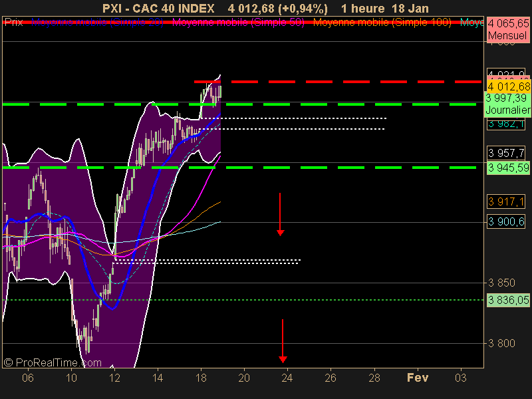
Task: Click the 'Prix' legend label
Action: (14, 23)
